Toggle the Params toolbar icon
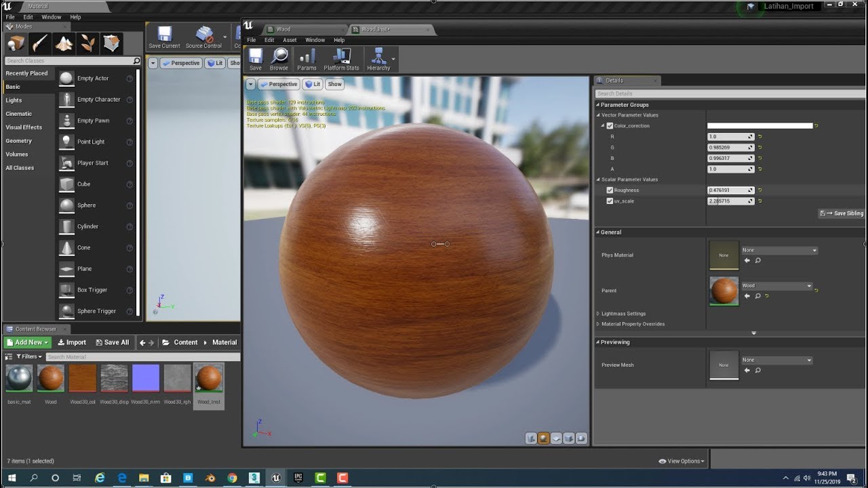 point(307,59)
